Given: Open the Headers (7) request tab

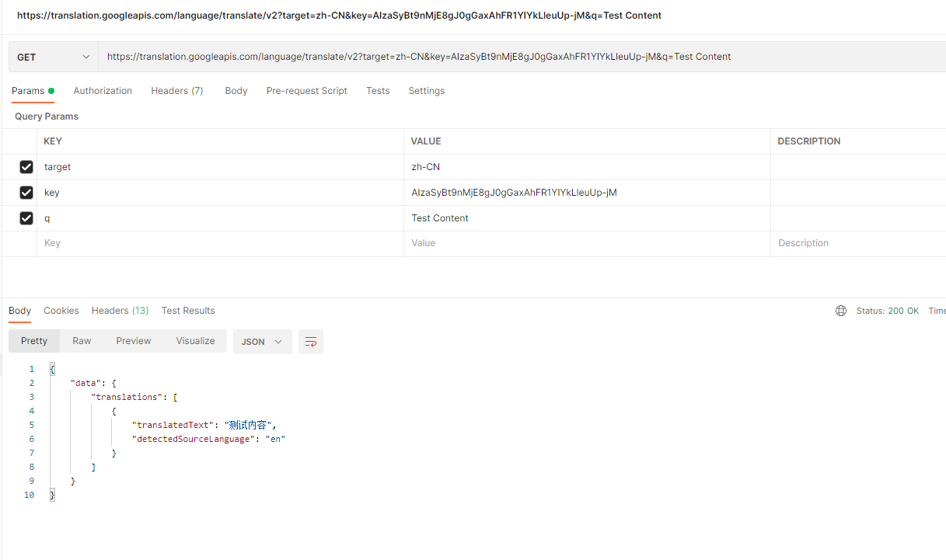Looking at the screenshot, I should click(176, 91).
